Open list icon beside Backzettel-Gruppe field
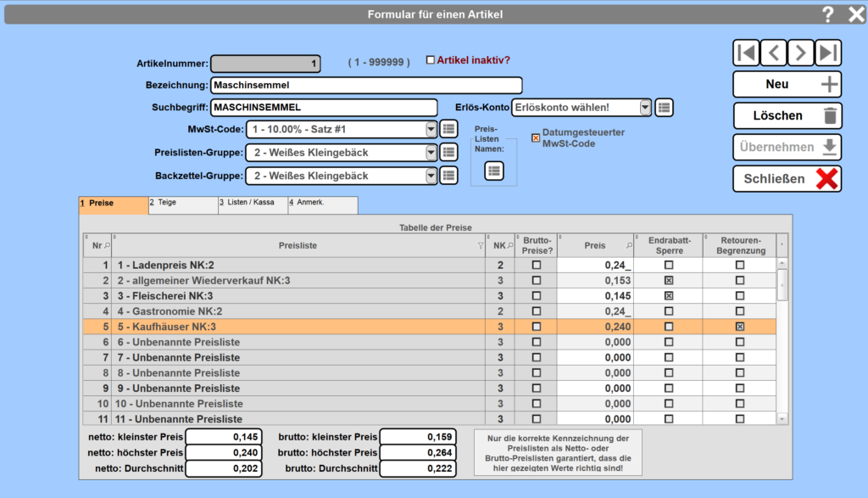Image resolution: width=868 pixels, height=498 pixels. (449, 176)
